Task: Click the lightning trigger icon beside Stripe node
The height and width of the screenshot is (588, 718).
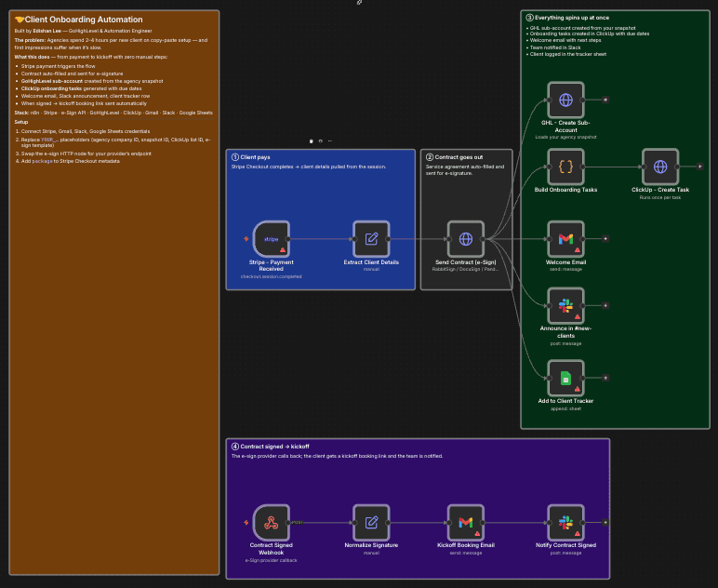Action: pyautogui.click(x=246, y=238)
